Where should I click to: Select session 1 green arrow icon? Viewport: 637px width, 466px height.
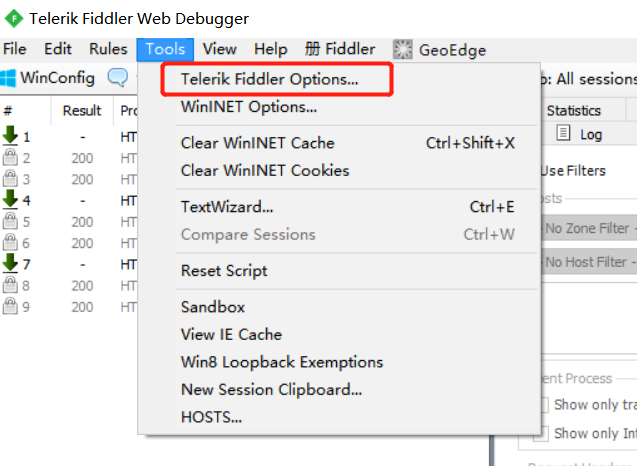tap(10, 135)
